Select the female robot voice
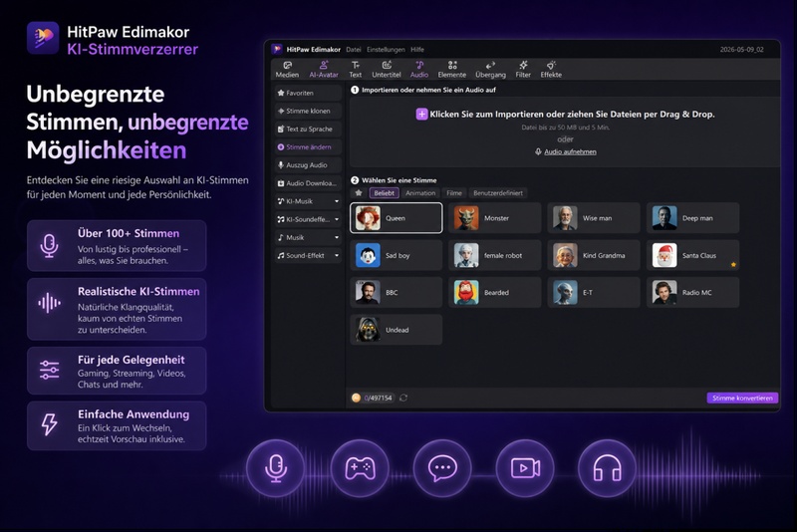Viewport: 797px width, 532px height. coord(495,255)
